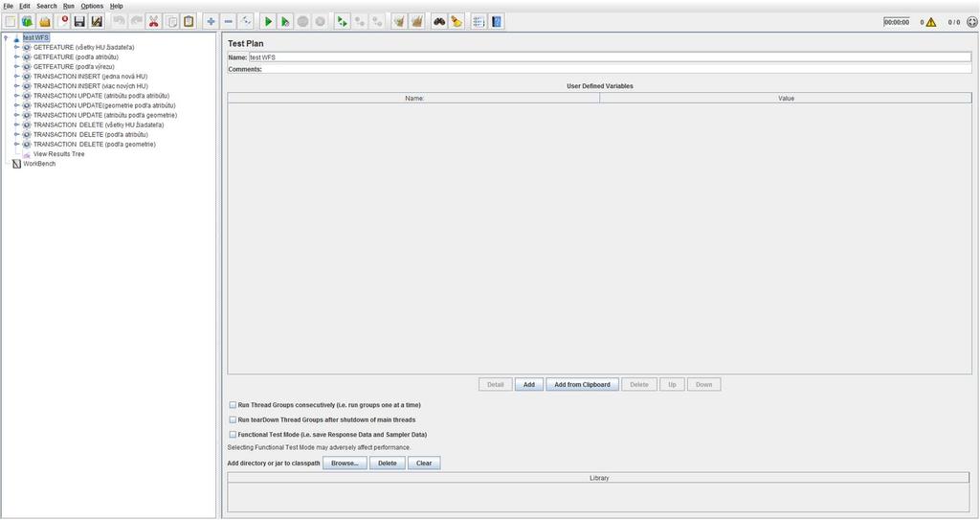Open the Run menu
Image resolution: width=980 pixels, height=520 pixels.
[69, 7]
